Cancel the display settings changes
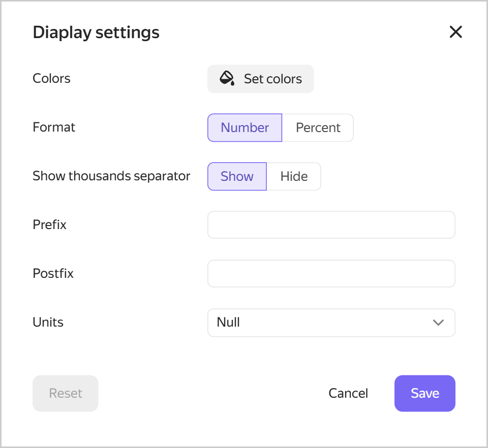Image resolution: width=488 pixels, height=448 pixels. tap(348, 393)
